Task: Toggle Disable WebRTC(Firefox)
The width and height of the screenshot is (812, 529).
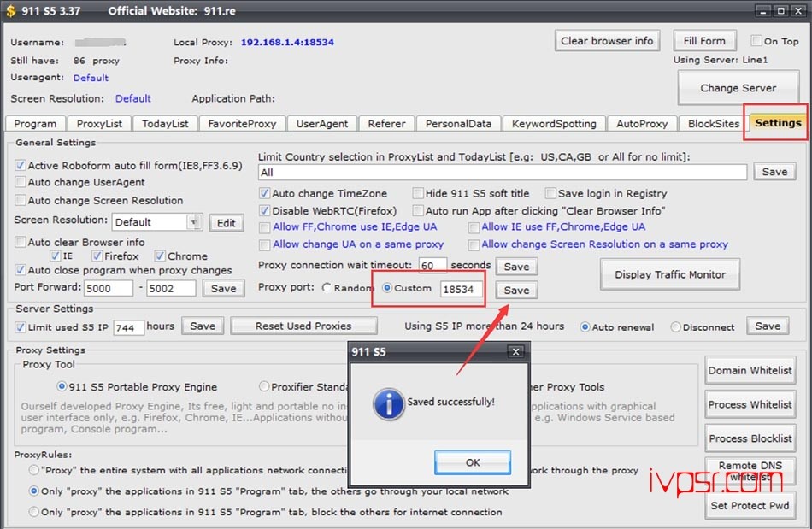Action: 265,210
